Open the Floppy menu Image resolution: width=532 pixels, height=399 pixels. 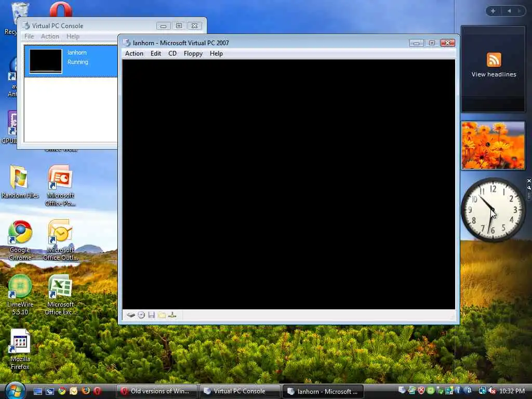pyautogui.click(x=193, y=54)
